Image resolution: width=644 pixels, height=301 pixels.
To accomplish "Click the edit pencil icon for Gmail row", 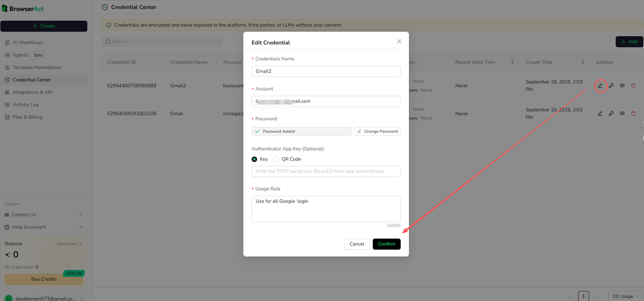I will pos(600,114).
